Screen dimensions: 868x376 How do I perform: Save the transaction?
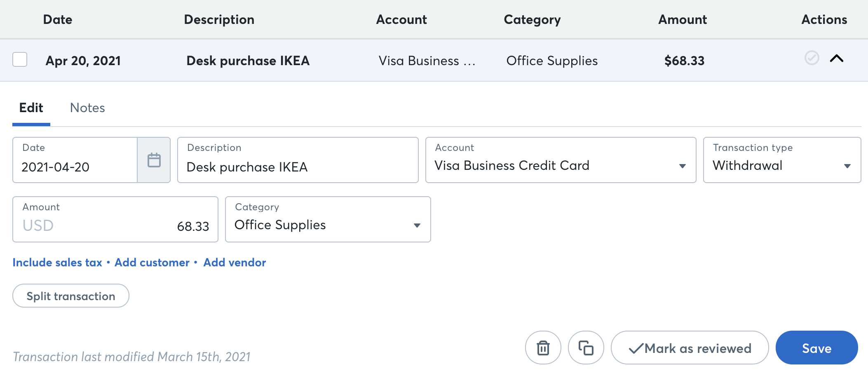click(816, 348)
